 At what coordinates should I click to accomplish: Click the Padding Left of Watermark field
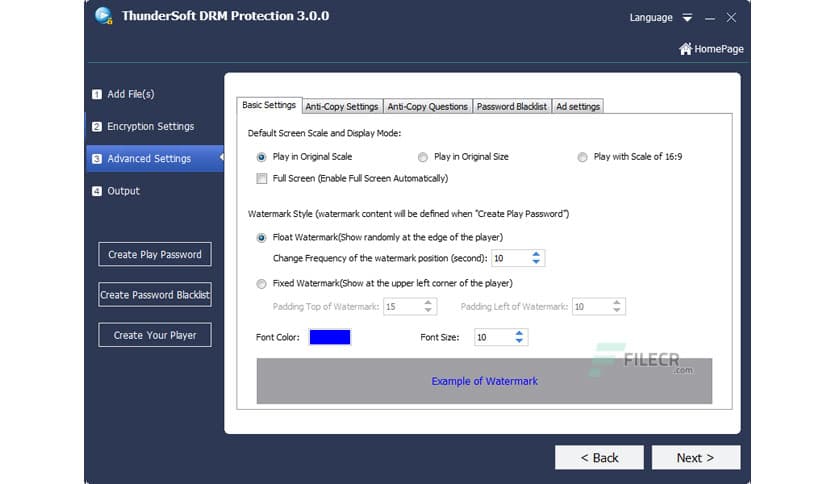pos(591,306)
